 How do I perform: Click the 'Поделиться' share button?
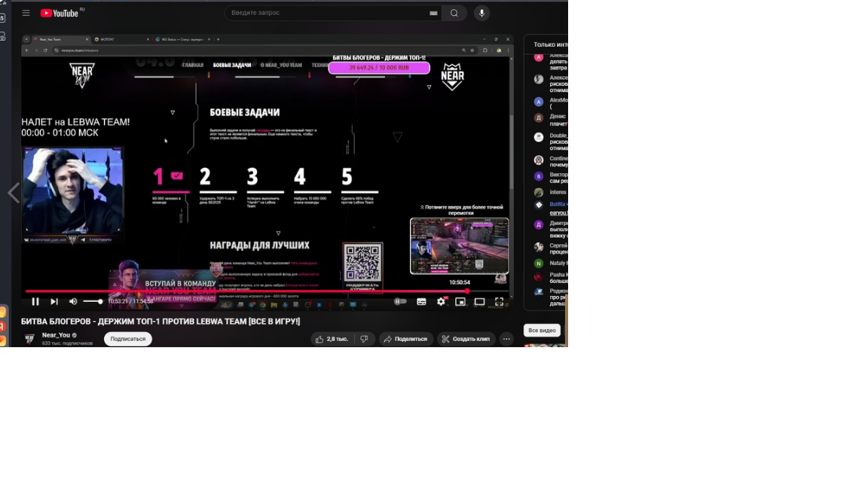tap(406, 339)
